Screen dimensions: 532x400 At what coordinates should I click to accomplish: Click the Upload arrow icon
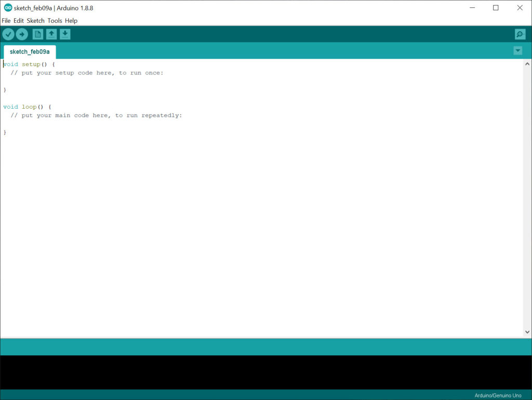click(22, 34)
